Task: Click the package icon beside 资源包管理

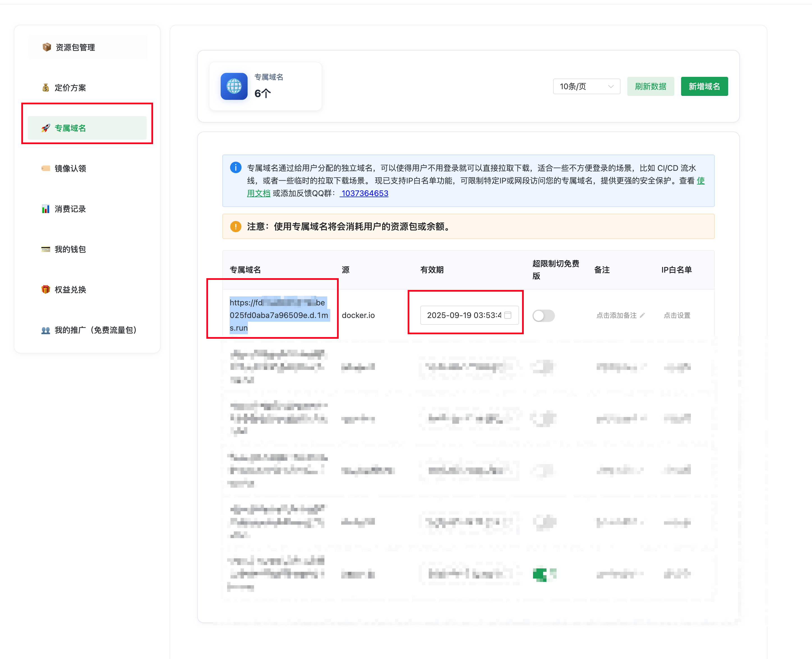Action: click(x=47, y=47)
